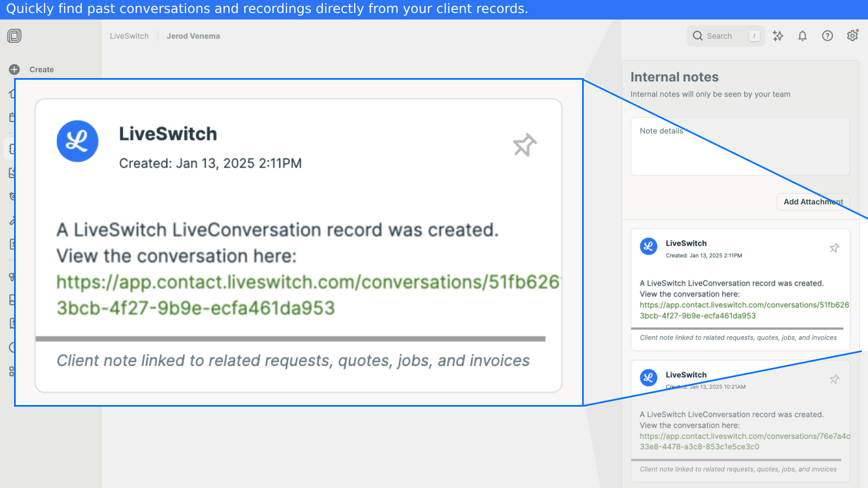Click the LiveSwitch avatar on the 10:21AM note
Image resolution: width=868 pixels, height=488 pixels.
(648, 377)
